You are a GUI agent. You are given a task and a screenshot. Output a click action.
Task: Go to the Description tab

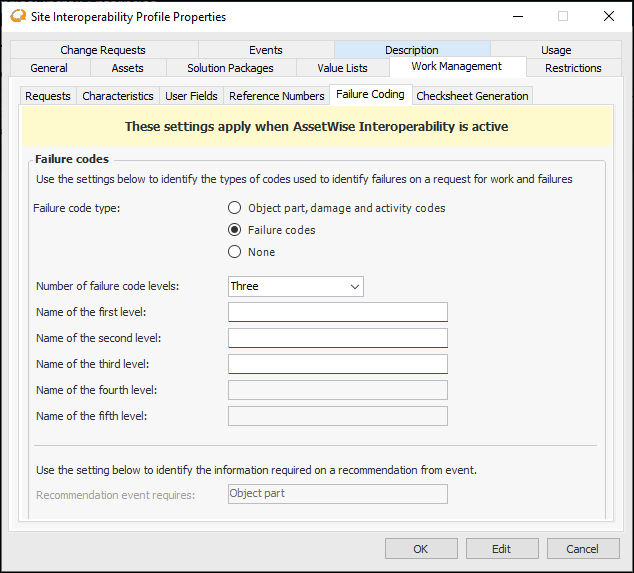click(x=411, y=50)
